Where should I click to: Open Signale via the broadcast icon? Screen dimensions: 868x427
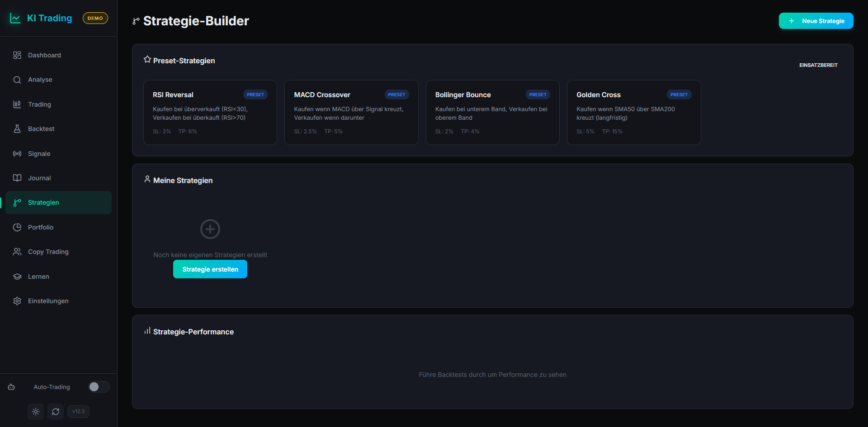point(17,154)
